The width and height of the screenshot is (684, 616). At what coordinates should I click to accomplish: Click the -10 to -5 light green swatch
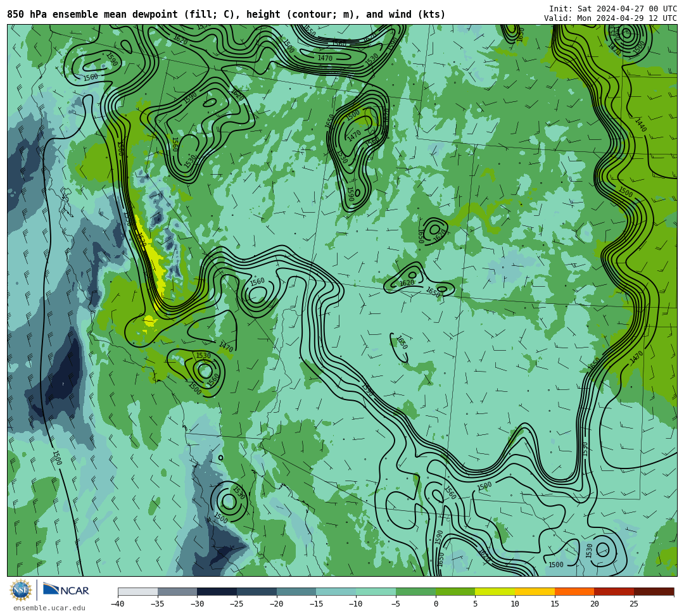coord(376,591)
